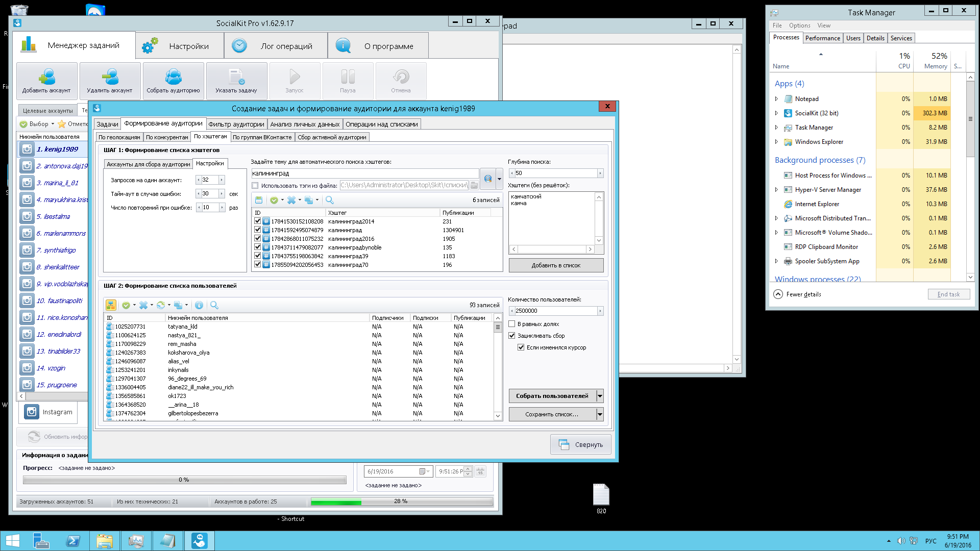Expand Hyper-V Server Manager process
Viewport: 980px width, 551px height.
[776, 190]
